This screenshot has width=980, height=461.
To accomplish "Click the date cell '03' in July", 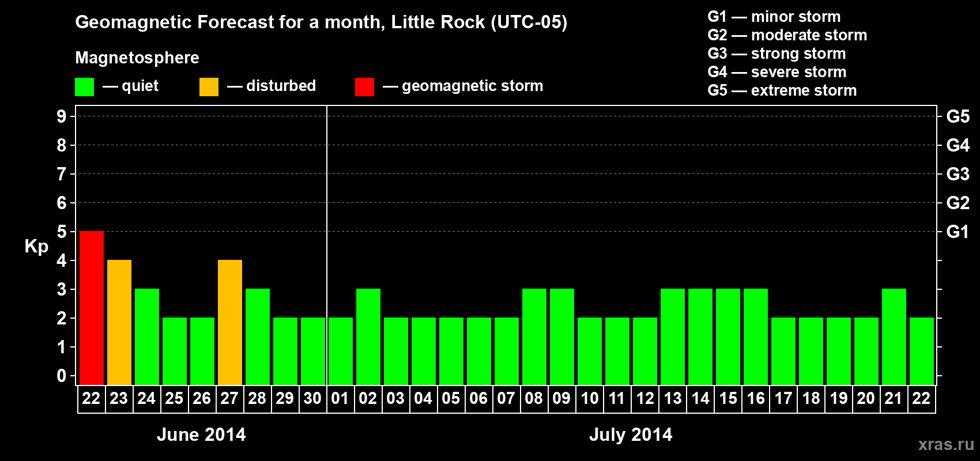I will click(x=396, y=399).
